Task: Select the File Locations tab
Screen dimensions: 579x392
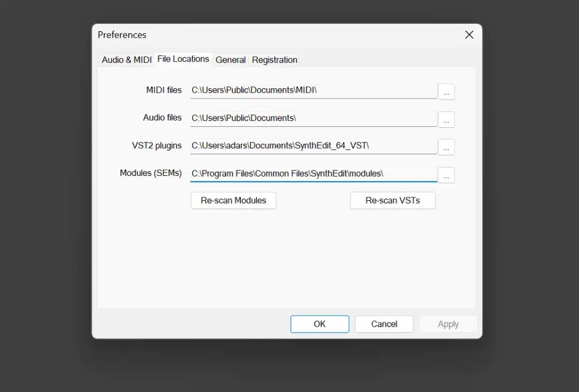Action: pyautogui.click(x=183, y=59)
